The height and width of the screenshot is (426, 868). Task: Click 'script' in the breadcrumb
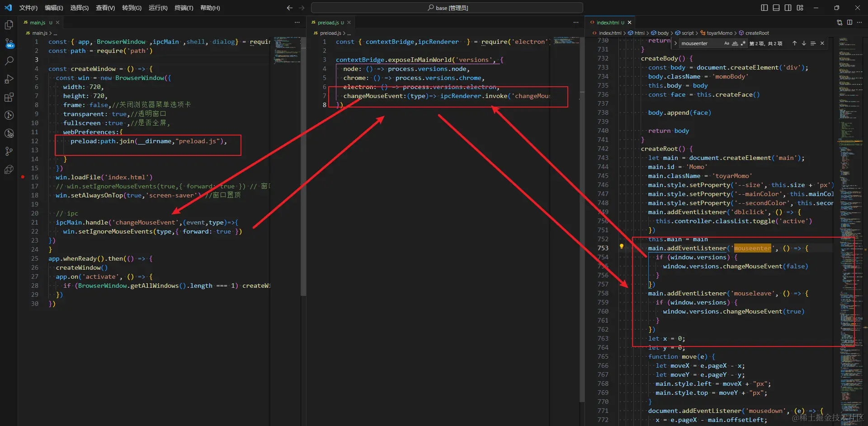tap(687, 33)
